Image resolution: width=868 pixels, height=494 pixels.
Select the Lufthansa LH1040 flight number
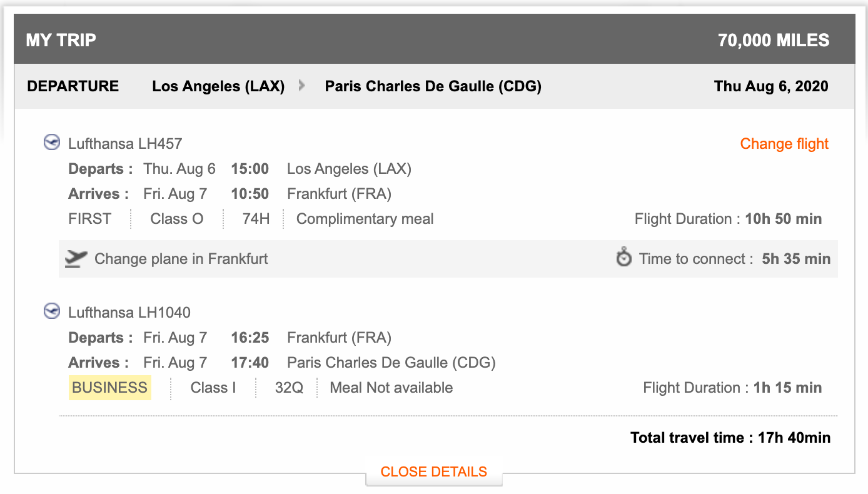click(x=129, y=313)
